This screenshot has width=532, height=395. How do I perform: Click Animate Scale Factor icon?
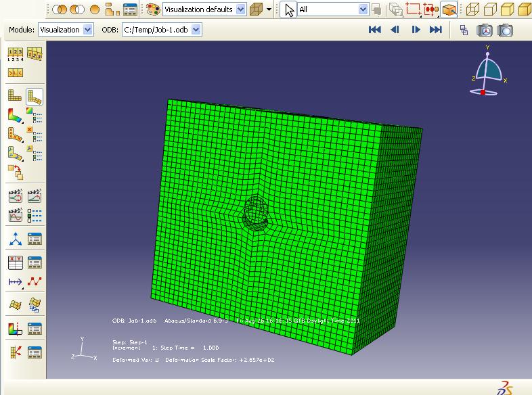(x=15, y=196)
